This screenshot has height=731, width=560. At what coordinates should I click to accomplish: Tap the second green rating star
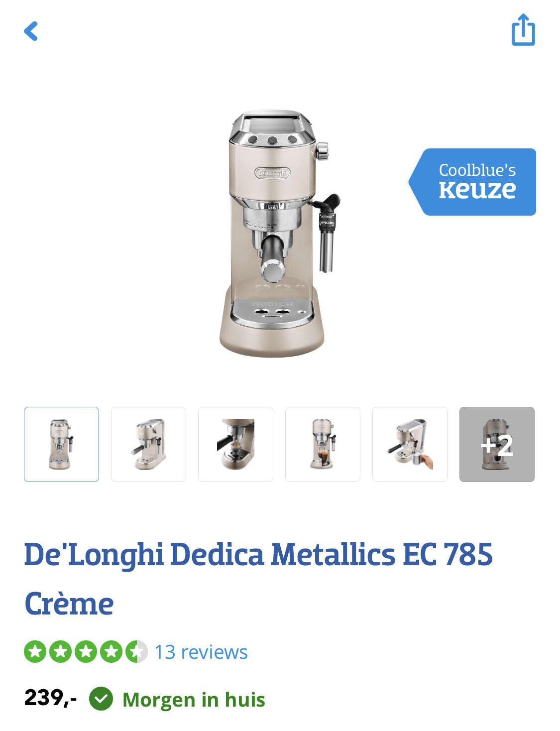click(x=60, y=651)
